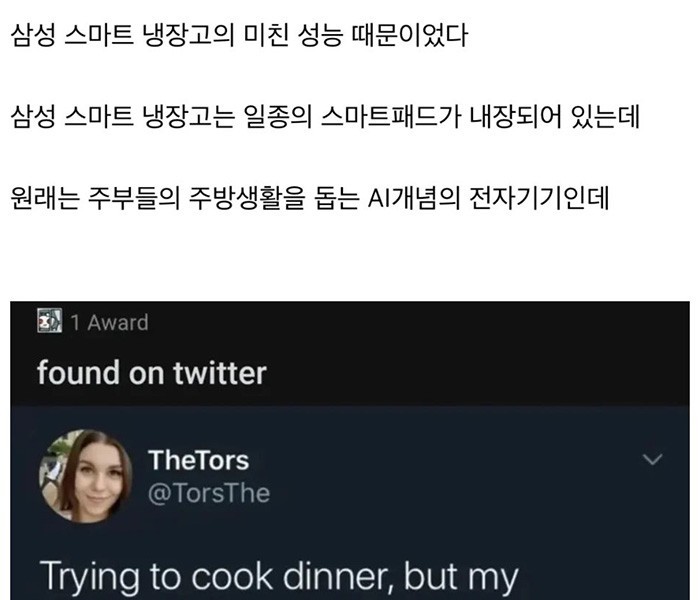700x600 pixels.
Task: Click the Korean line ending "내장되어 있는데"
Action: tap(325, 118)
